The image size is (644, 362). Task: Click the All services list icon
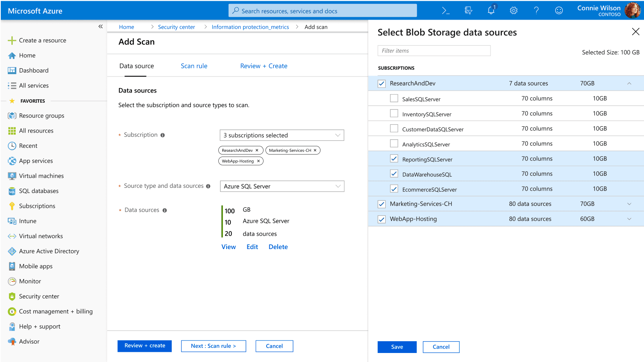pos(12,85)
